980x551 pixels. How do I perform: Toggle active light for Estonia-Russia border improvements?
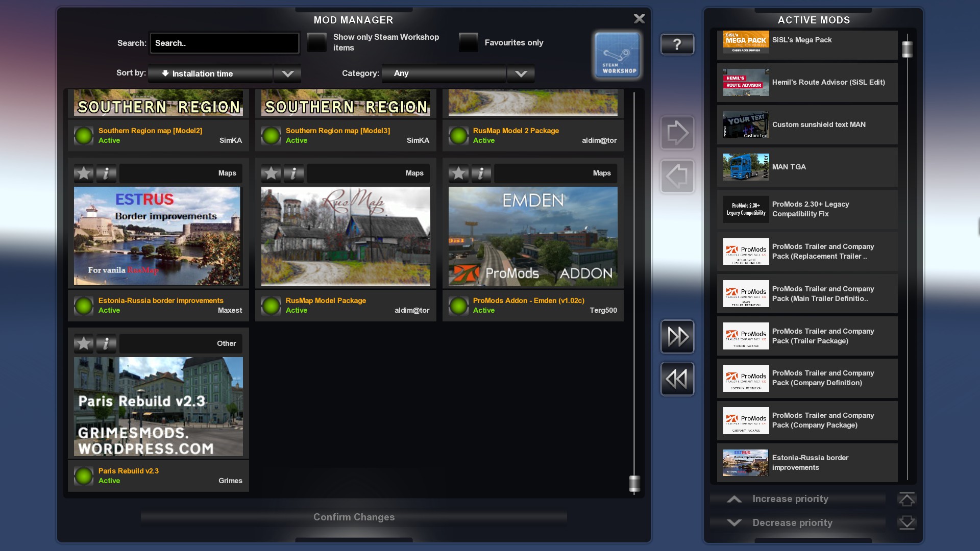(84, 306)
